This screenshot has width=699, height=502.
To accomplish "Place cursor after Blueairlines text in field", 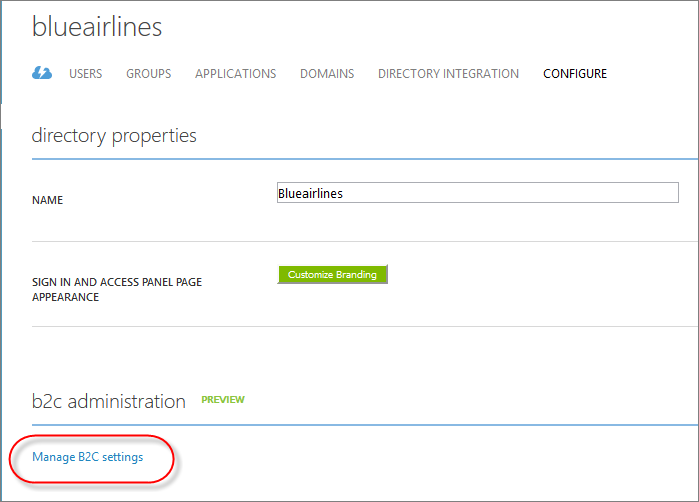I will click(344, 193).
